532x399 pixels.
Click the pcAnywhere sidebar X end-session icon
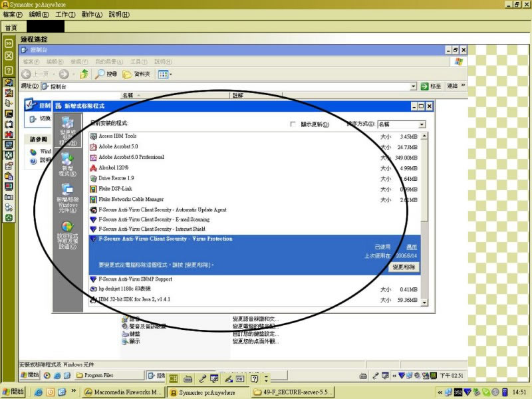tap(9, 56)
